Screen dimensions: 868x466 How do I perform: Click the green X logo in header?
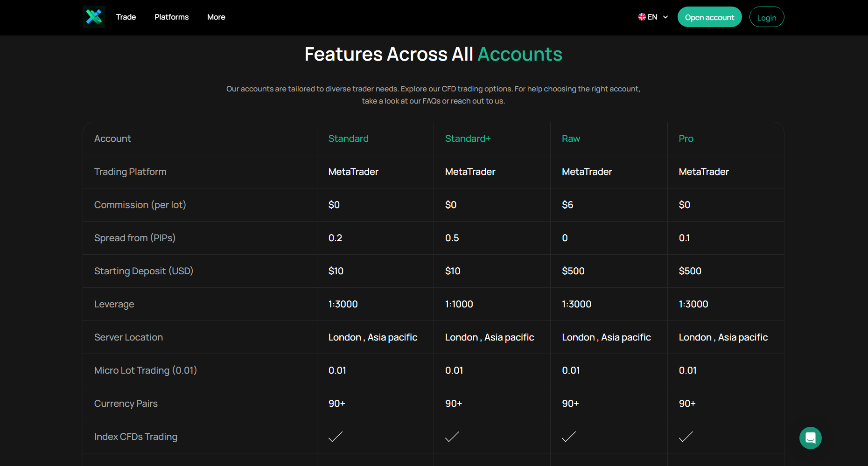click(94, 17)
